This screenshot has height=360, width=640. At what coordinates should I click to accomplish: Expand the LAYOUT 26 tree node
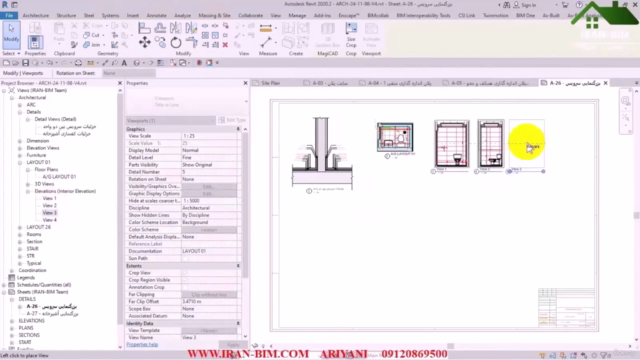20,227
